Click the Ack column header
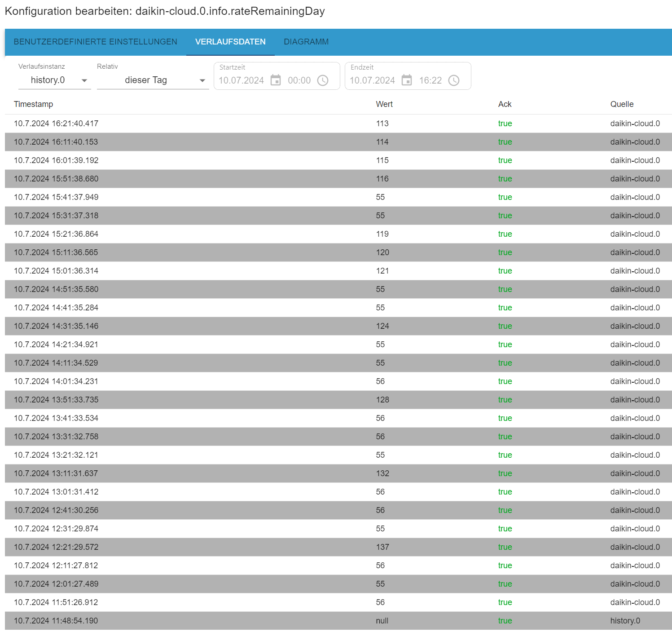 click(505, 104)
